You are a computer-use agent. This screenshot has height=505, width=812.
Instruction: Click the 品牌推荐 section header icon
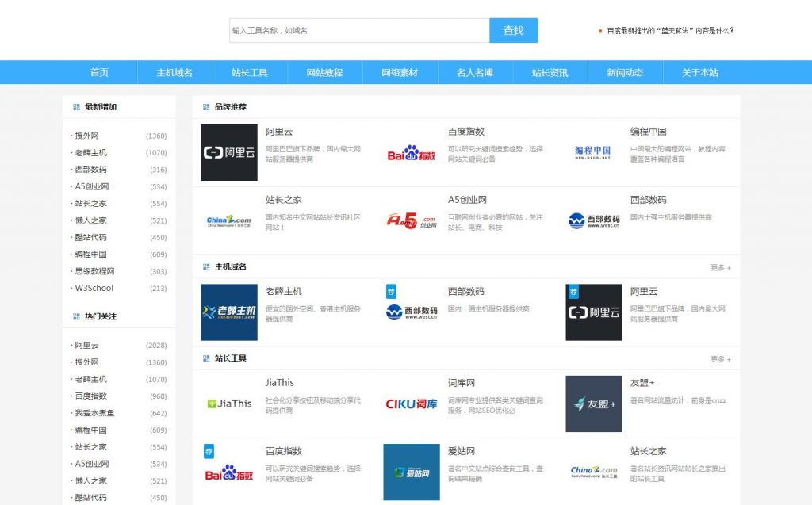point(206,107)
